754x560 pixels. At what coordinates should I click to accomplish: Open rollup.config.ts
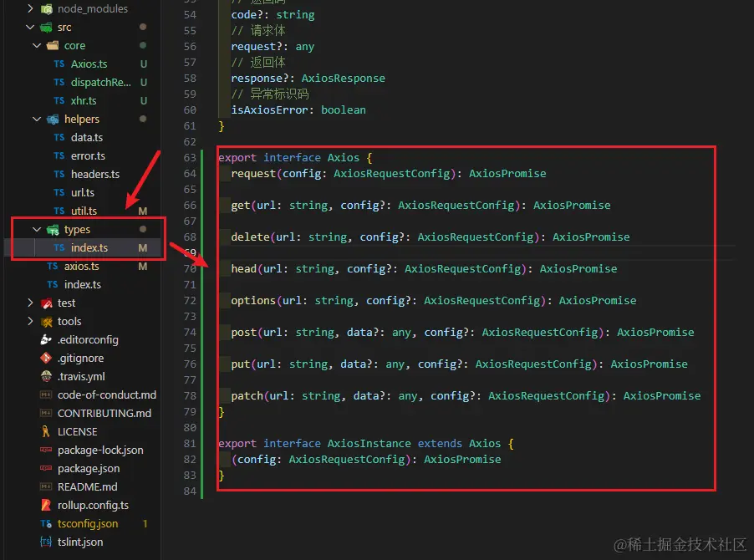pos(94,505)
